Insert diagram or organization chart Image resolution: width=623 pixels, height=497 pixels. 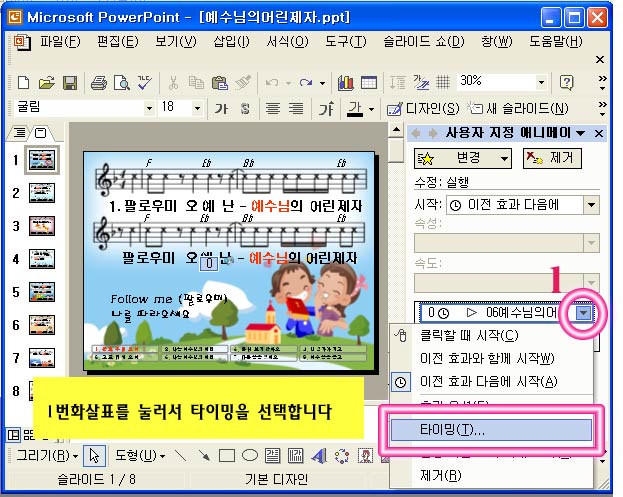[x=342, y=455]
